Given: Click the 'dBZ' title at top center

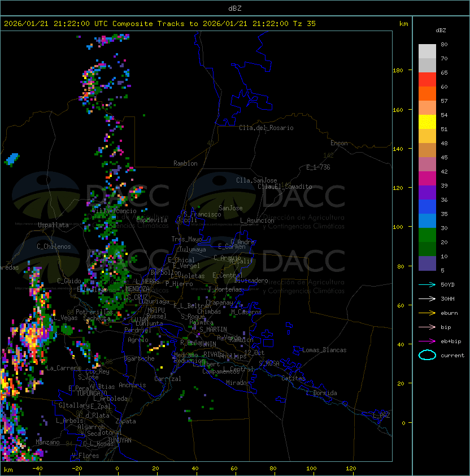Looking at the screenshot, I should (x=235, y=8).
